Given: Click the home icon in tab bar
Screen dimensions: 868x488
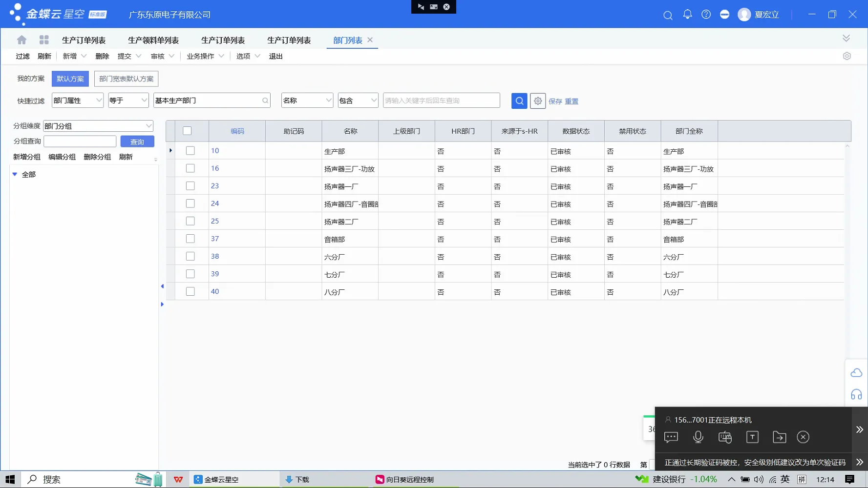Looking at the screenshot, I should click(21, 40).
